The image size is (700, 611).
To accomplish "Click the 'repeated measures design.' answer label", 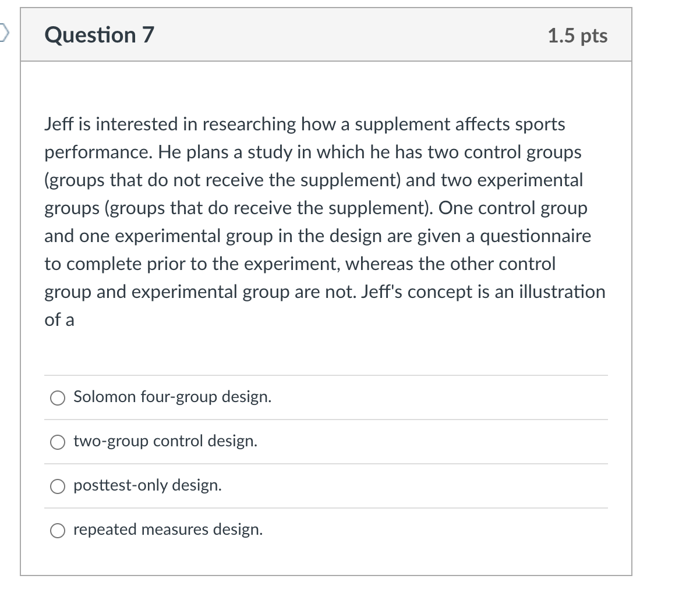I will 168,530.
